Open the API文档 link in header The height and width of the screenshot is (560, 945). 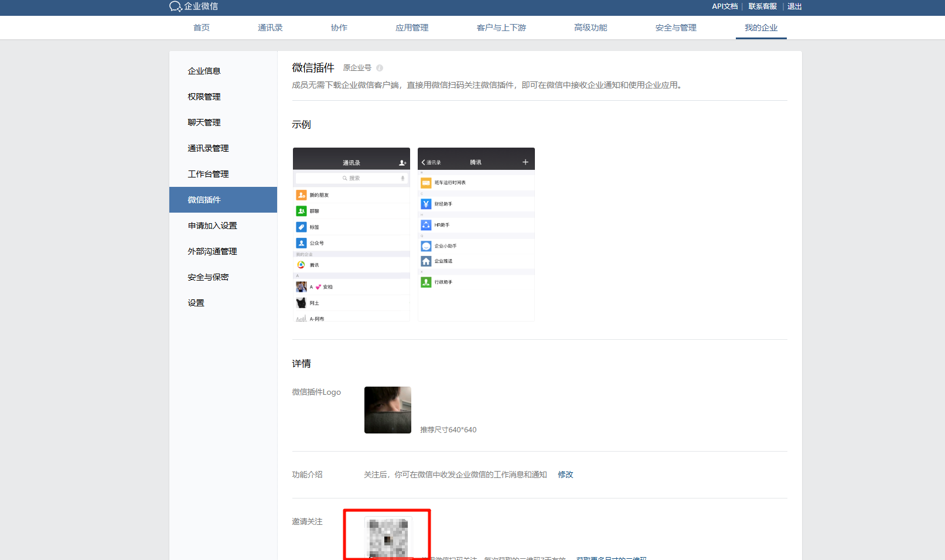pyautogui.click(x=725, y=6)
